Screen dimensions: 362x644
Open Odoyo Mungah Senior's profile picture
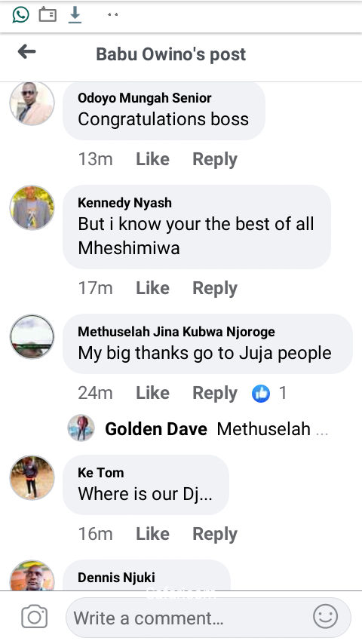[x=32, y=103]
